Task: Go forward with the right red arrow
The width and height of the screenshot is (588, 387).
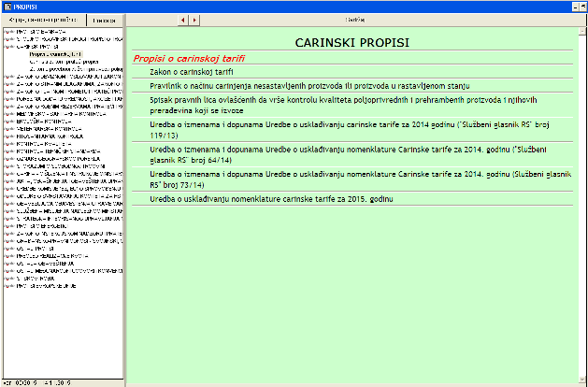Action: pos(194,20)
